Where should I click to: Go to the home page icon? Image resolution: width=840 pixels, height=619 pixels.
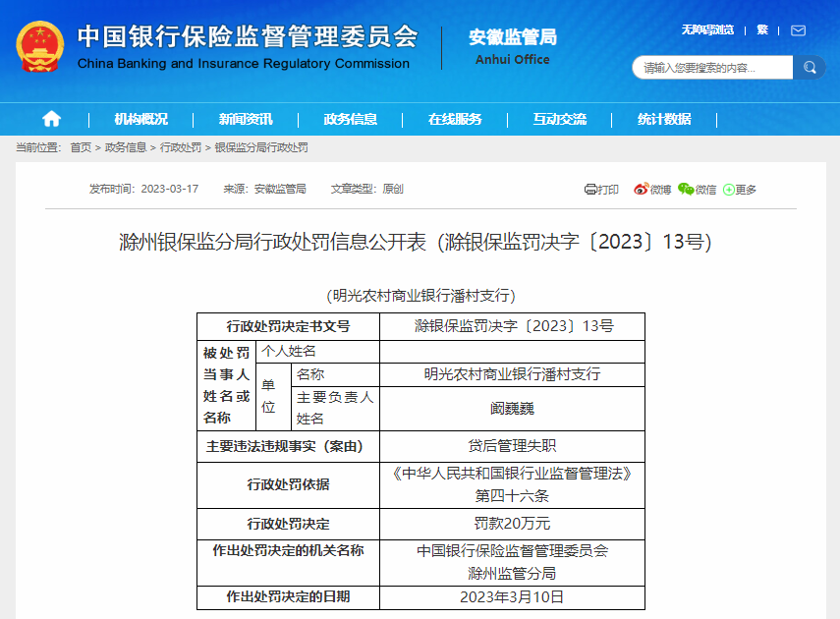click(51, 119)
